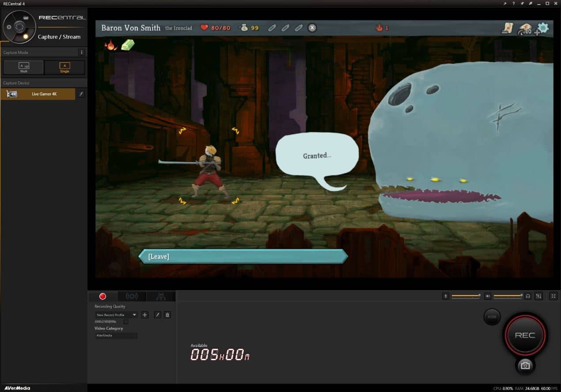Click the gold money bag icon
Screen dimensions: 561x392
click(243, 28)
